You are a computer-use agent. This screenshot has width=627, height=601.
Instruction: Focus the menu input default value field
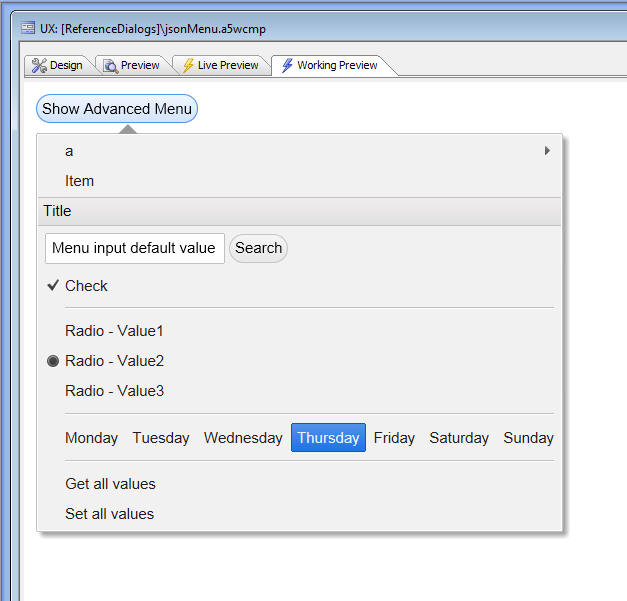click(x=135, y=248)
